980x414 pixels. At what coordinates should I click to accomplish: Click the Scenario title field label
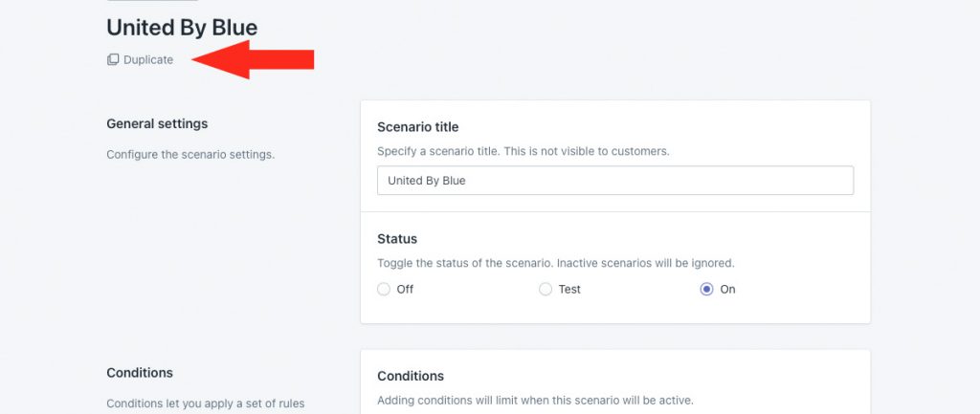coord(418,127)
